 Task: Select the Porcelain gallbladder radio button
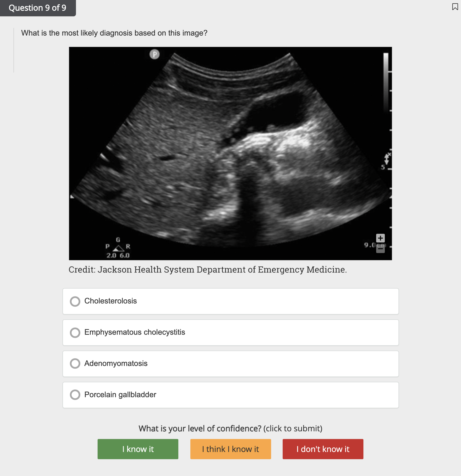click(75, 395)
